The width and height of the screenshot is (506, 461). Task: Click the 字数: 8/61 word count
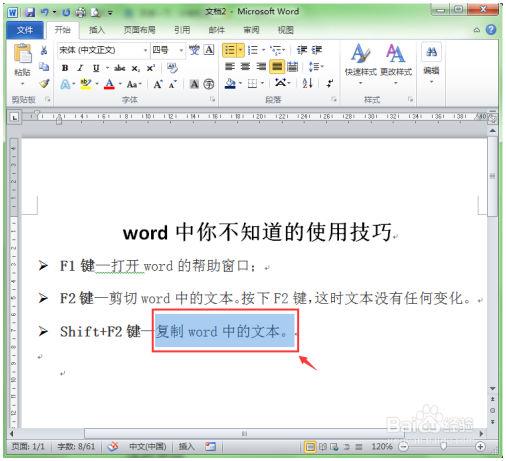point(76,446)
